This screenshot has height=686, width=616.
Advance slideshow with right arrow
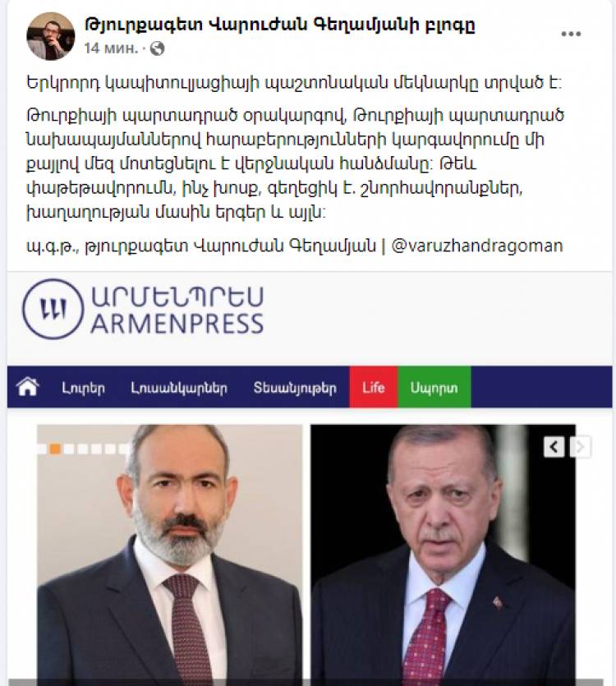pyautogui.click(x=581, y=447)
